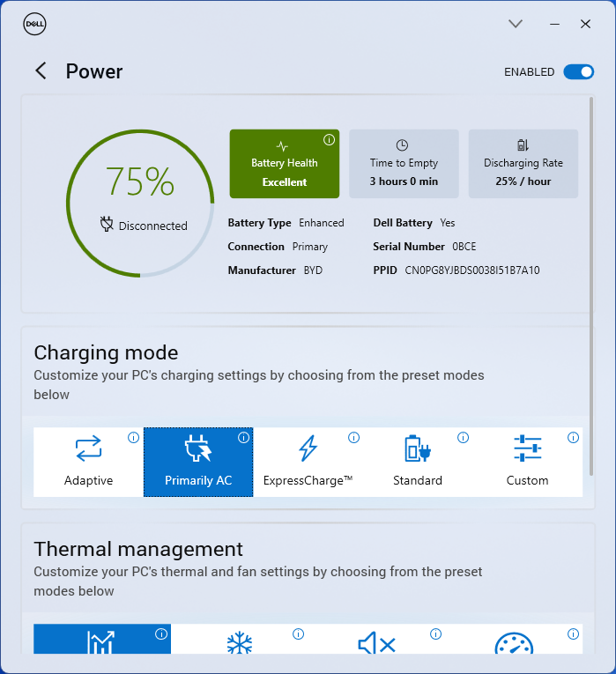616x674 pixels.
Task: Go back using the arrow beside Power
Action: pyautogui.click(x=41, y=71)
